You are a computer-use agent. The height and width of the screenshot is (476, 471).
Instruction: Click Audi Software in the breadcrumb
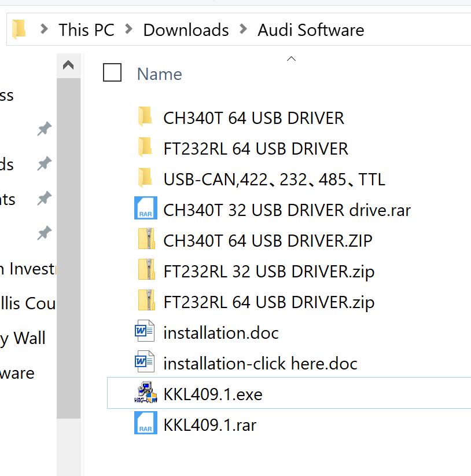311,30
